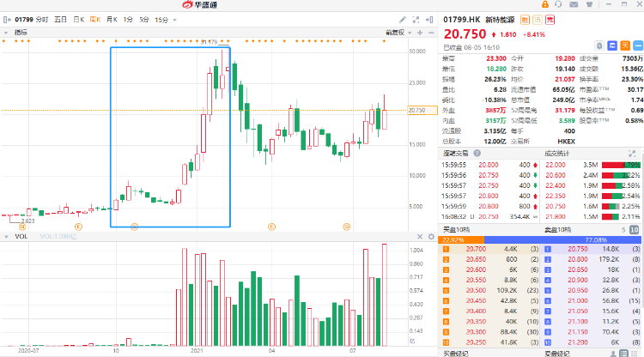This screenshot has height=357, width=644.
Task: Click the 15:59:55 tick trade row
Action: [x=489, y=165]
